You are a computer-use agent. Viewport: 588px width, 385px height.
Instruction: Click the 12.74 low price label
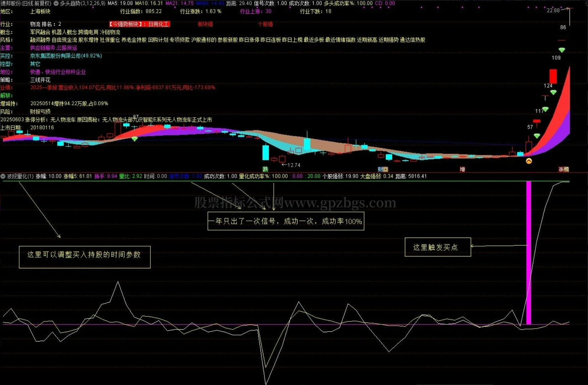point(294,165)
